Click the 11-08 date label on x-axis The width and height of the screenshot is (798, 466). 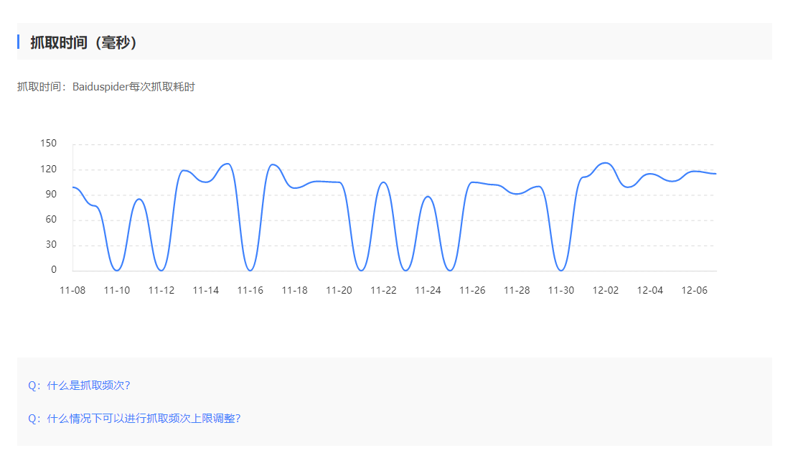click(x=73, y=290)
